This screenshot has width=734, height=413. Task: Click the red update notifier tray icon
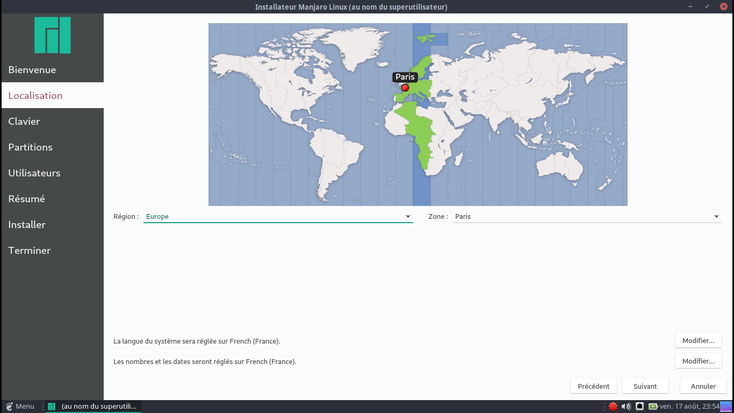click(x=613, y=406)
